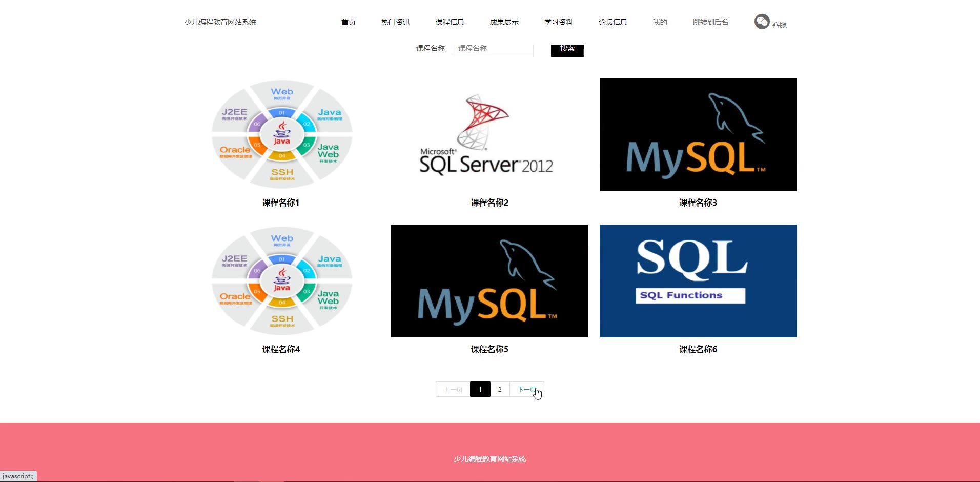The width and height of the screenshot is (980, 482).
Task: Click the WeChat customer service icon
Action: tap(762, 22)
